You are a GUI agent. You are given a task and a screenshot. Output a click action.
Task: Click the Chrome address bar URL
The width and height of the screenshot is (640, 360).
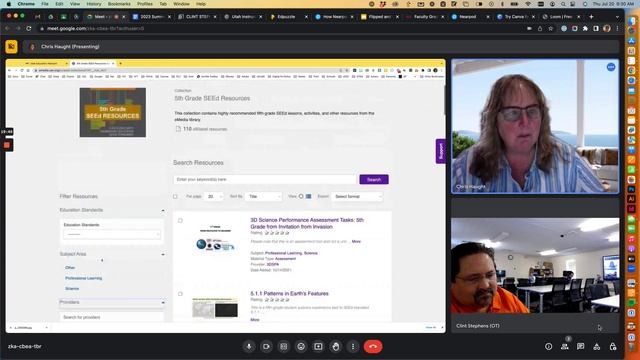click(x=96, y=29)
